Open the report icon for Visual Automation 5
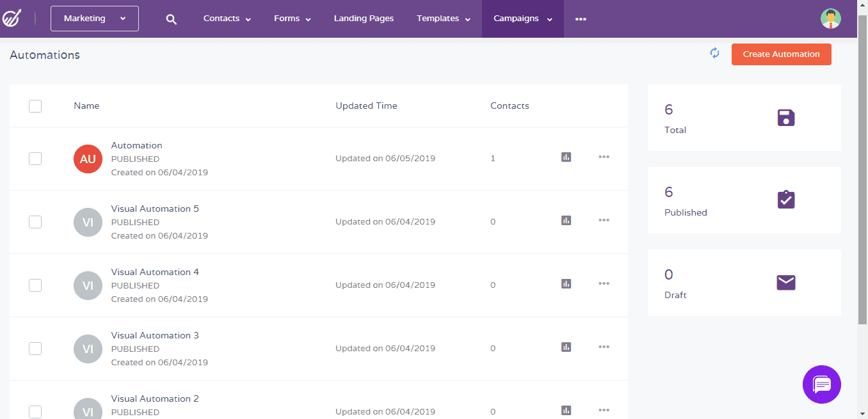Viewport: 868px width, 419px height. tap(566, 220)
